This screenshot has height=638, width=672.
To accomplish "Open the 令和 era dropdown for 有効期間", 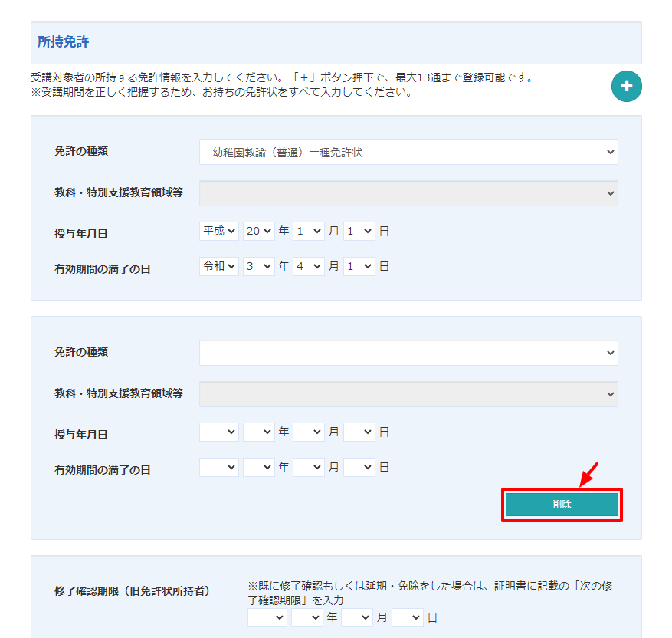I will click(219, 266).
